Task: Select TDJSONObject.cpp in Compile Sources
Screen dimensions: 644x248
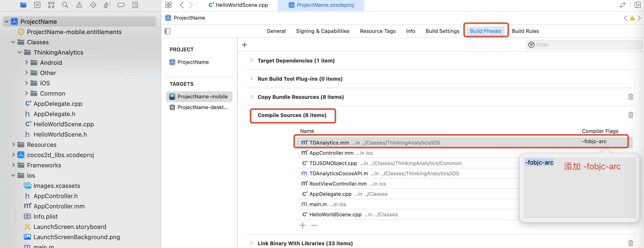Action: pos(408,163)
